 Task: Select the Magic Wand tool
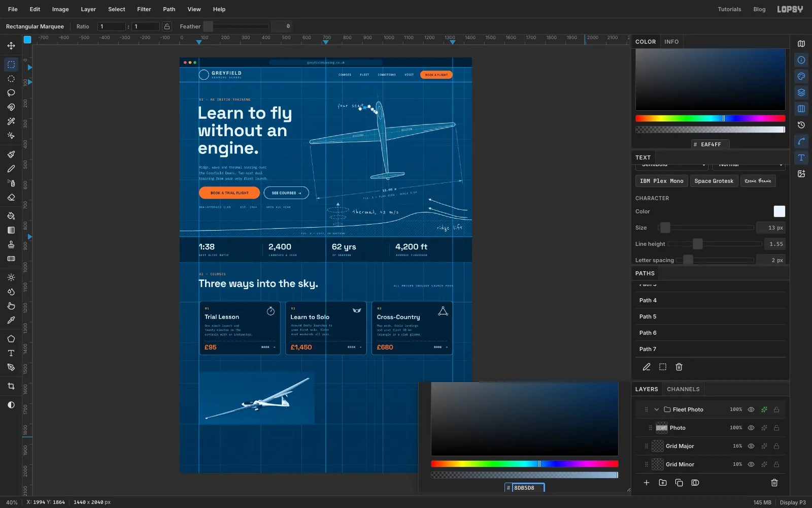(11, 121)
